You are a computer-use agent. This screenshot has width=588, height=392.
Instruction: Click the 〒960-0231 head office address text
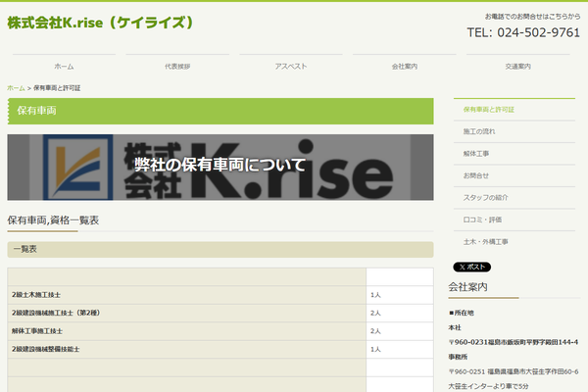(x=514, y=342)
